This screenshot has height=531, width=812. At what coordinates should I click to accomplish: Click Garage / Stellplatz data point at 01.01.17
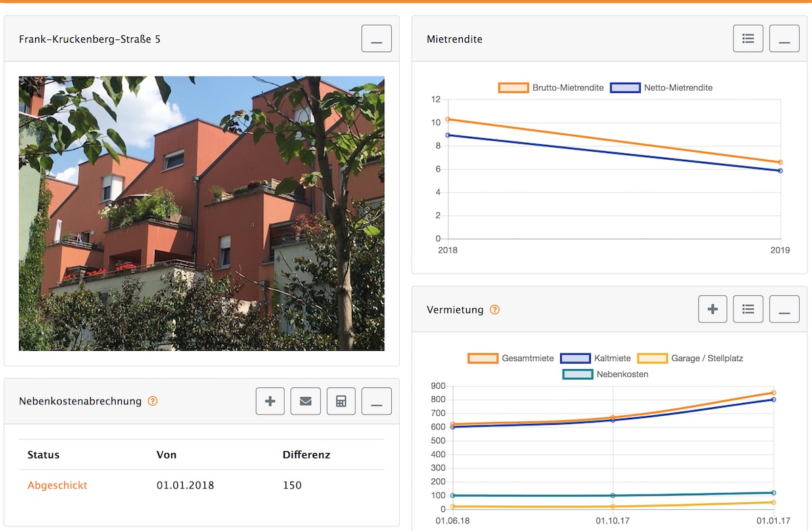[x=773, y=503]
